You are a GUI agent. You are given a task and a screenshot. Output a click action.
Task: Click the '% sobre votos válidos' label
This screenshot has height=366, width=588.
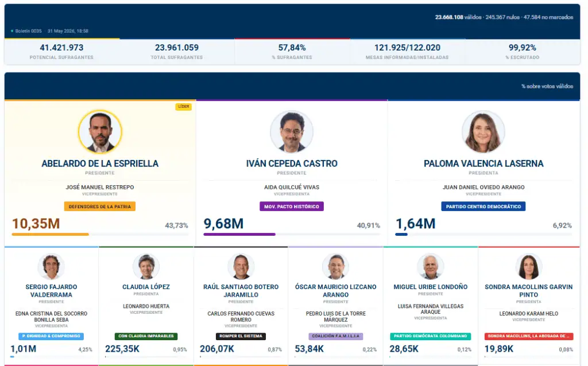pyautogui.click(x=547, y=87)
